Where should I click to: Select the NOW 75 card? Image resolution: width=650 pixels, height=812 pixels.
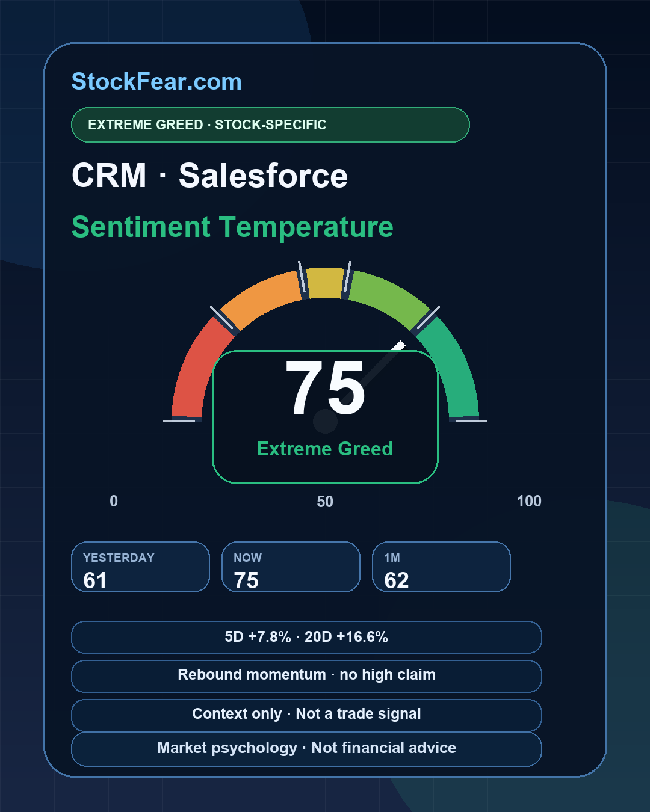coord(291,567)
